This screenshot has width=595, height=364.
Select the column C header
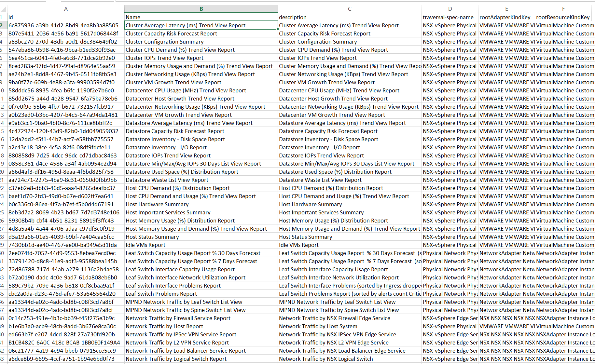pos(350,9)
